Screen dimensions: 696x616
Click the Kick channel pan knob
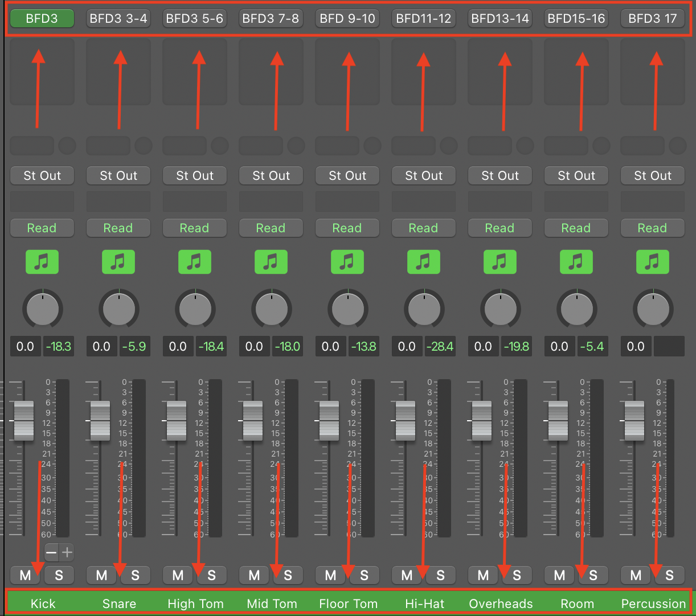click(43, 309)
